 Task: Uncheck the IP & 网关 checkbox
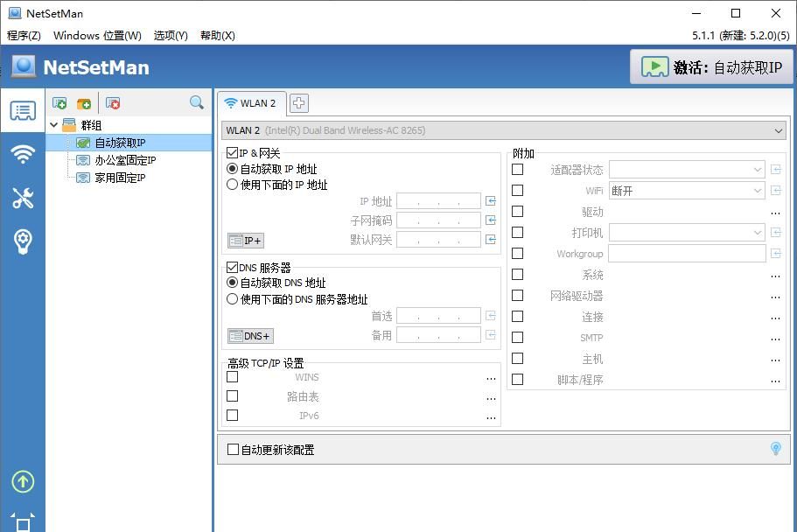(x=233, y=152)
